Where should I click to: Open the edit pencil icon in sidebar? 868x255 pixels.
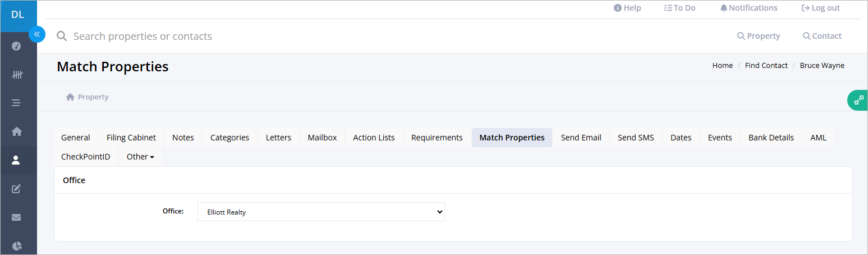tap(16, 189)
